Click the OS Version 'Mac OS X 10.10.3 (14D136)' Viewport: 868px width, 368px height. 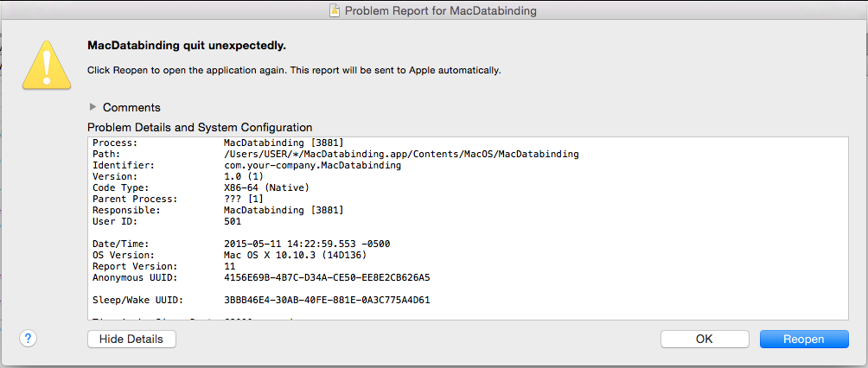pos(295,255)
